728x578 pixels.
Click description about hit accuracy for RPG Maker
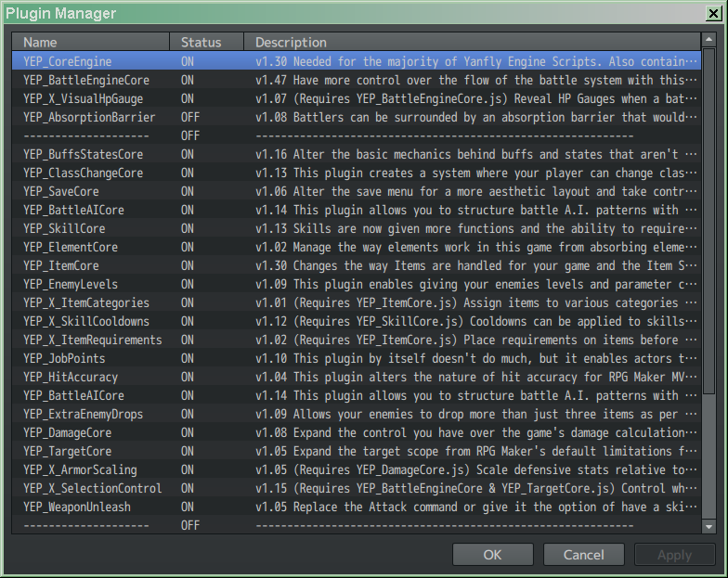tap(475, 377)
